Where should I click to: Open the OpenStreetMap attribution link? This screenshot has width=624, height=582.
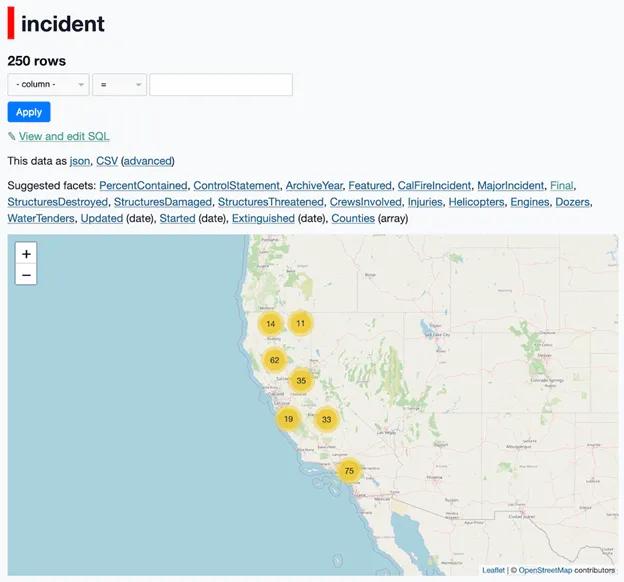545,570
